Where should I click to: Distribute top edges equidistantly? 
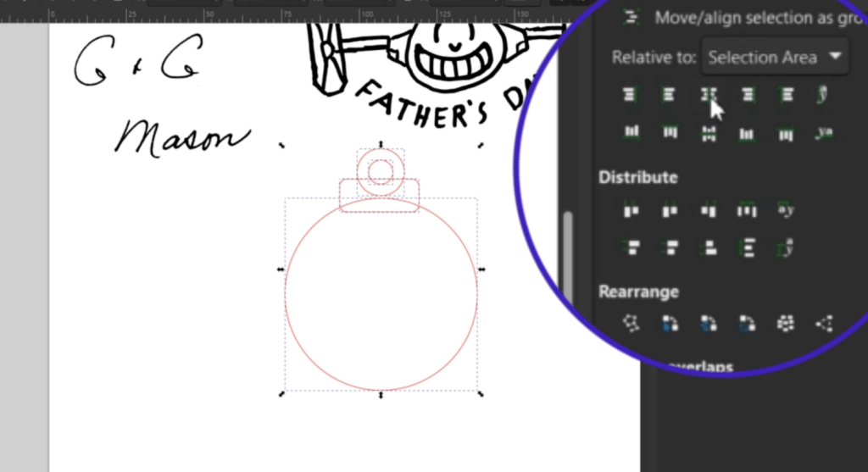coord(630,247)
